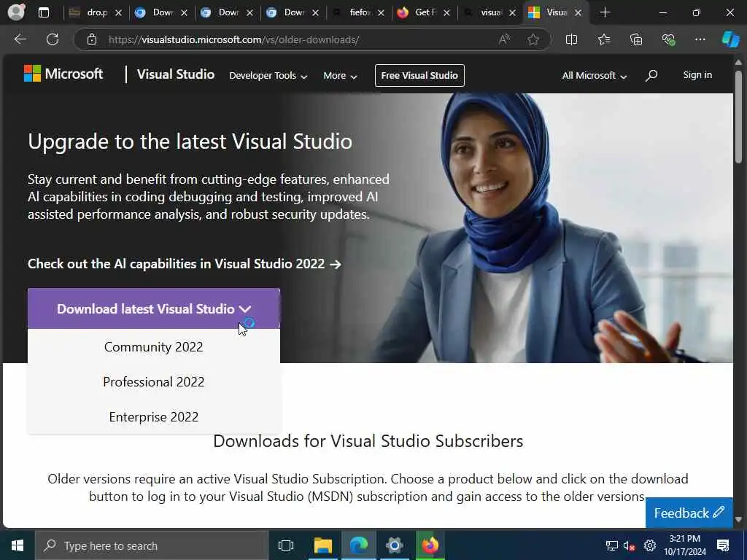747x560 pixels.
Task: Reload the page with the refresh icon
Action: tap(53, 39)
